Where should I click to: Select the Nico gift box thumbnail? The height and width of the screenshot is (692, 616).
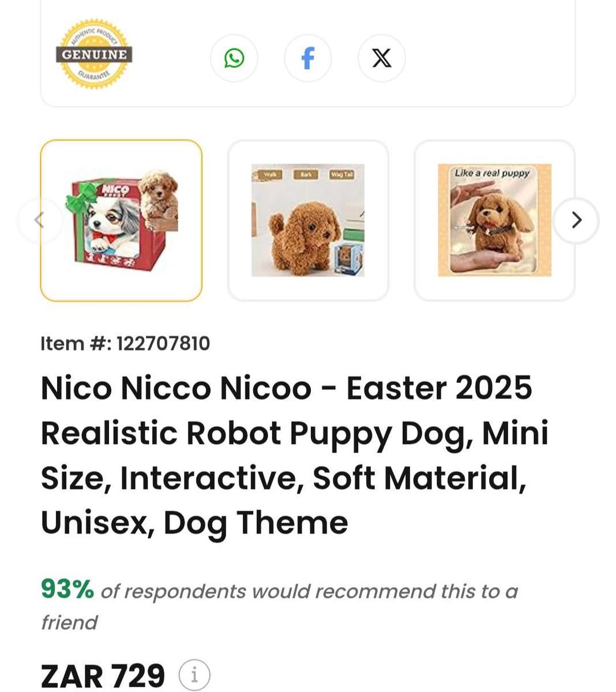121,219
